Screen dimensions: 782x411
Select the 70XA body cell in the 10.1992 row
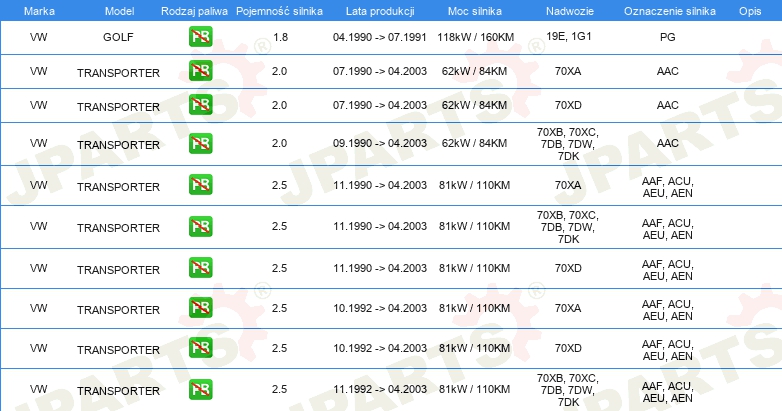568,308
